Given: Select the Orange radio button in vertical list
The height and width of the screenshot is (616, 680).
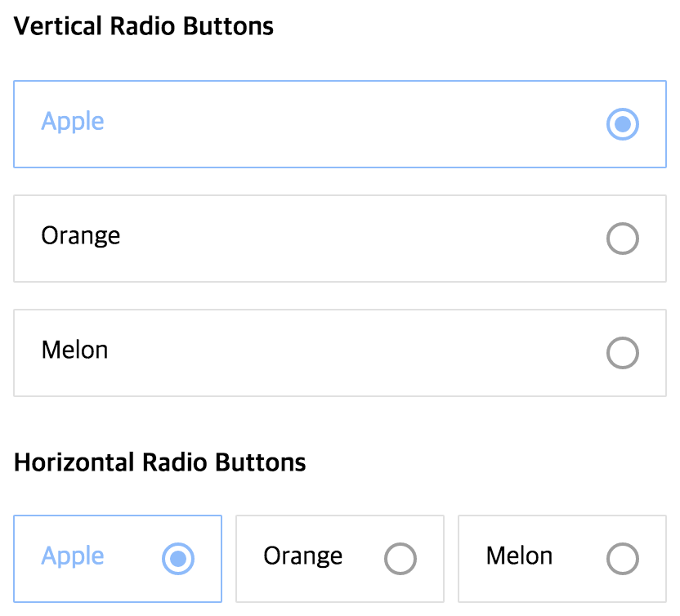Looking at the screenshot, I should [623, 239].
